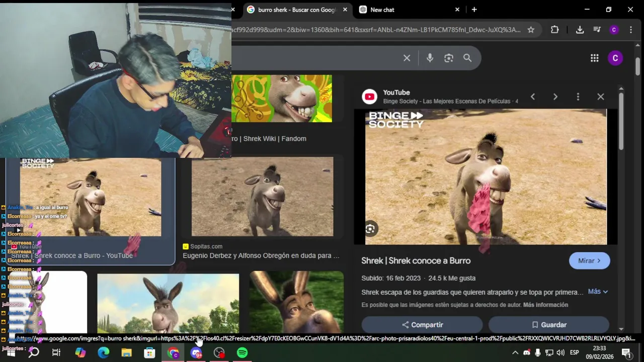Open the Donkey thumbnail with sky background
The height and width of the screenshot is (362, 644).
(x=168, y=303)
